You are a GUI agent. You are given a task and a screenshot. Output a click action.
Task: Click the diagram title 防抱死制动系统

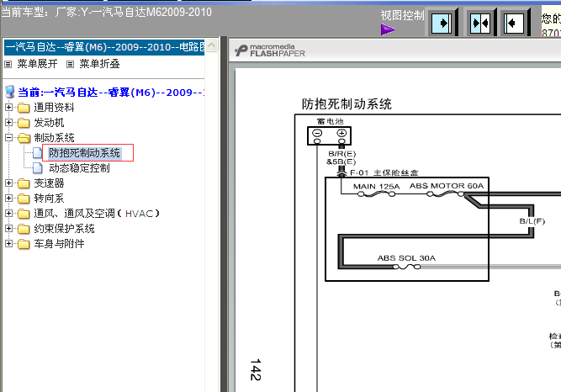pos(347,104)
